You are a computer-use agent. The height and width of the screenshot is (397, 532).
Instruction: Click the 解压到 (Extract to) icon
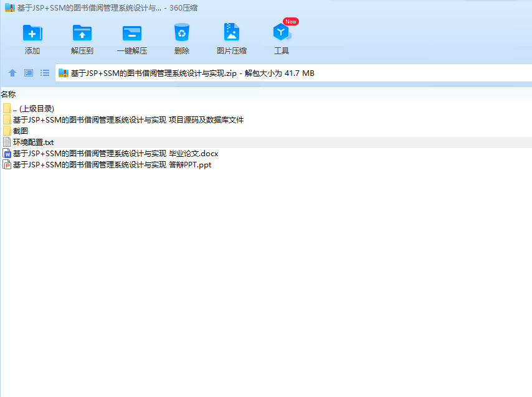click(82, 33)
